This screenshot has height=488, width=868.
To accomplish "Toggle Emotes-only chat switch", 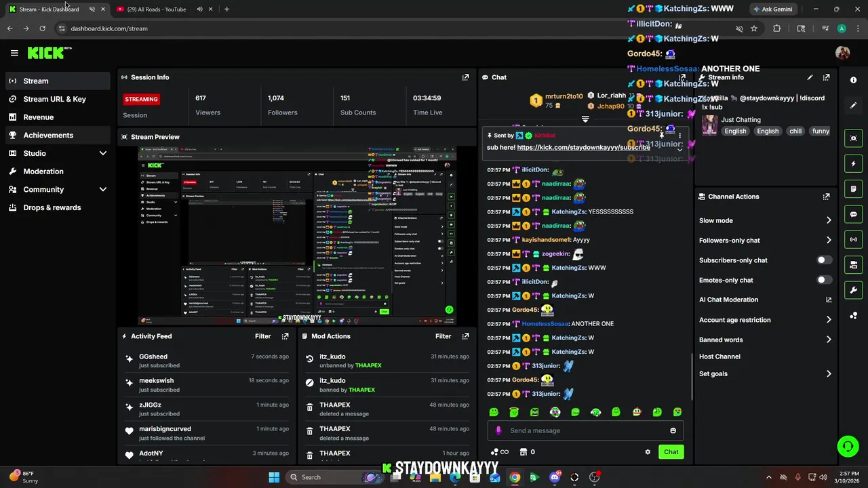I will click(x=824, y=280).
